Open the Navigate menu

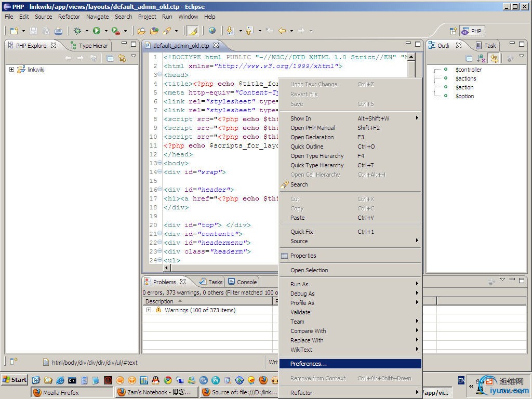click(97, 17)
